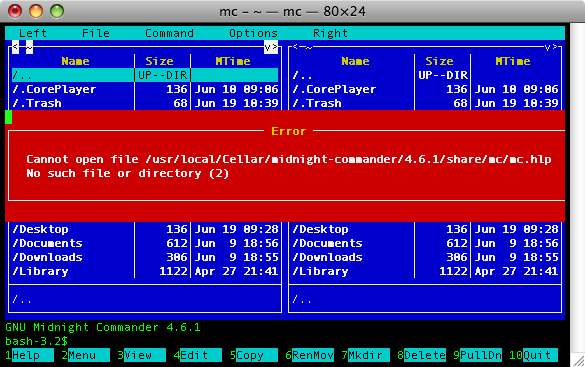Sort right panel by Name column
The image size is (585, 367).
355,61
